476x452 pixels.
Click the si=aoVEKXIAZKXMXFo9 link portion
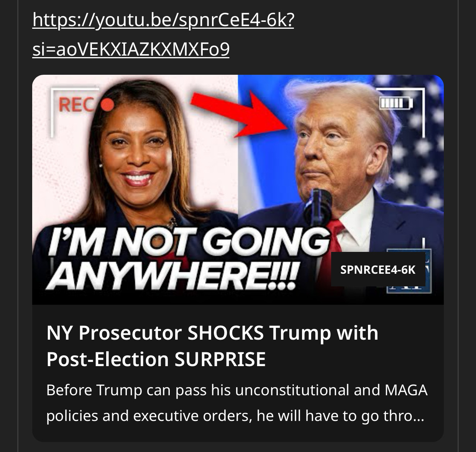131,49
